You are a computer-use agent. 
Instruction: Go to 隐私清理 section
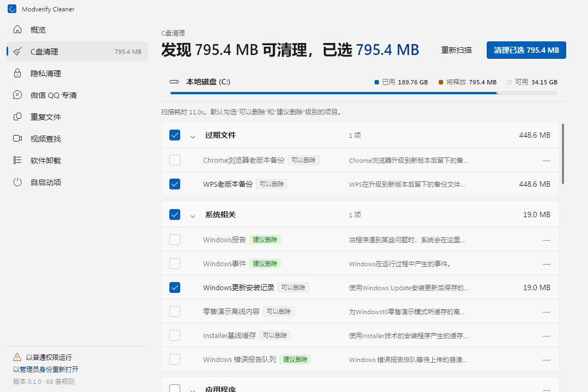click(x=77, y=73)
